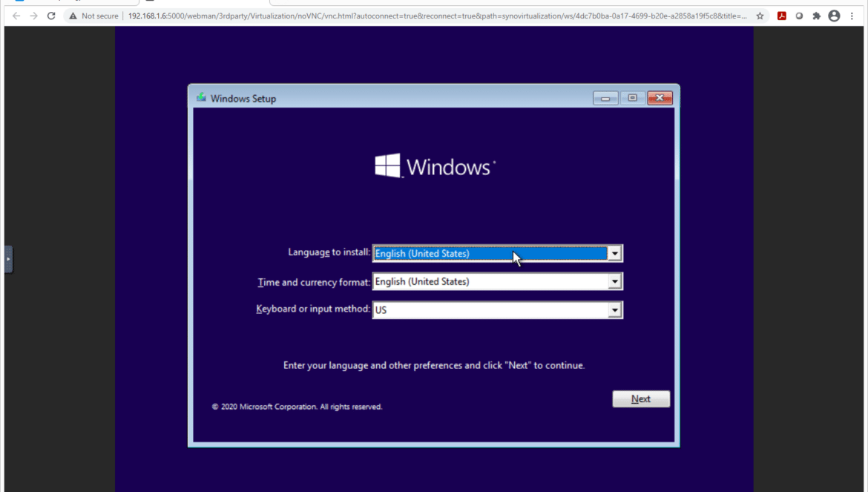Click the Language to install label

(x=329, y=252)
